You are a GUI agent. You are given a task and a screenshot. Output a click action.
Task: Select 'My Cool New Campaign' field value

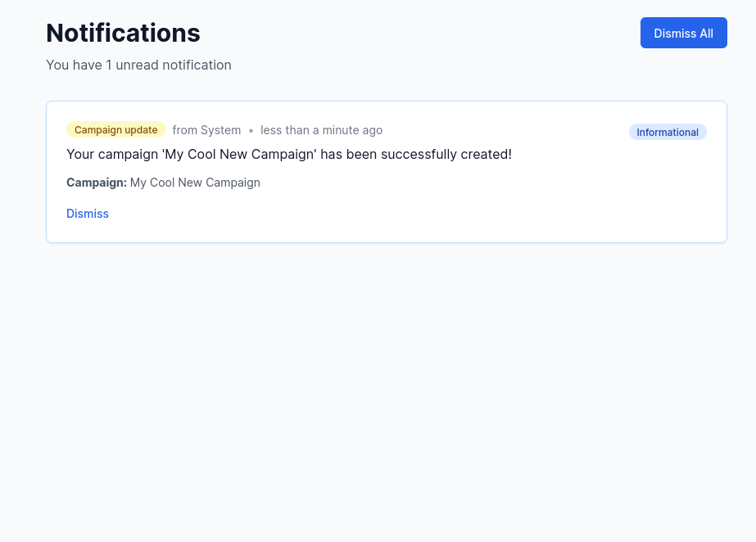[195, 183]
